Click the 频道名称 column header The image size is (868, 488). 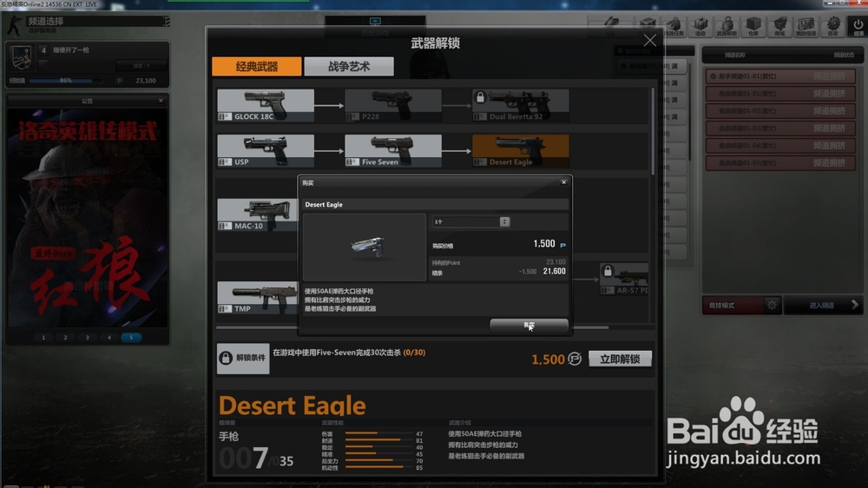pos(735,55)
